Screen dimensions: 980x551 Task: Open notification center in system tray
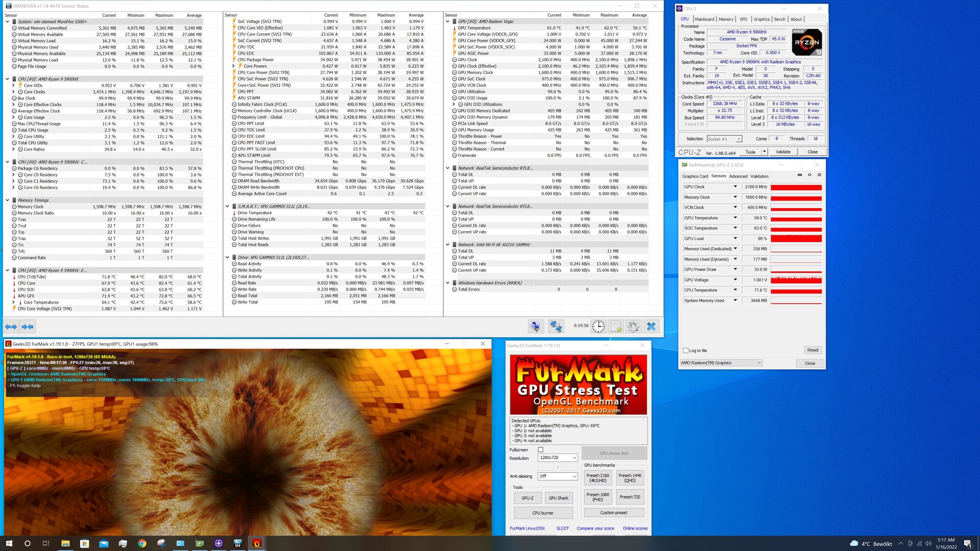pos(968,543)
